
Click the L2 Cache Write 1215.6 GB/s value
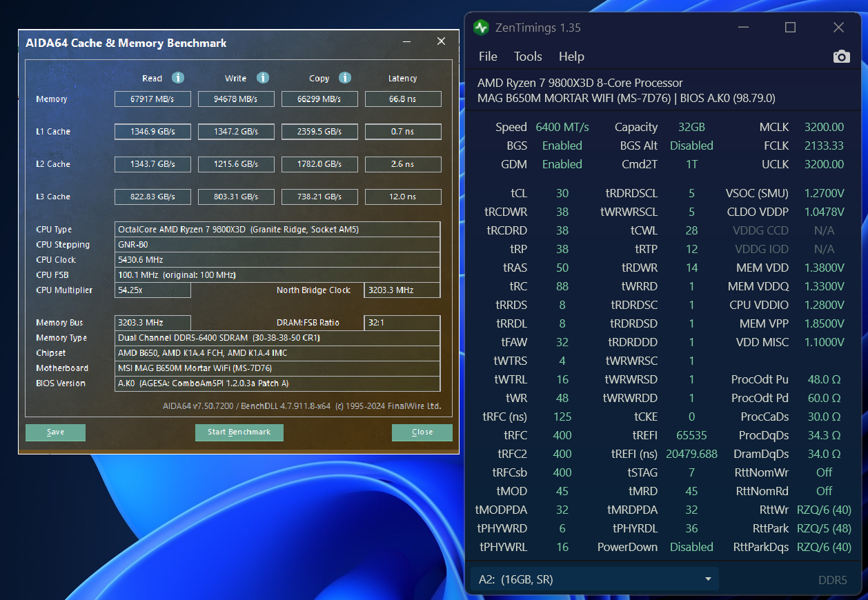236,164
